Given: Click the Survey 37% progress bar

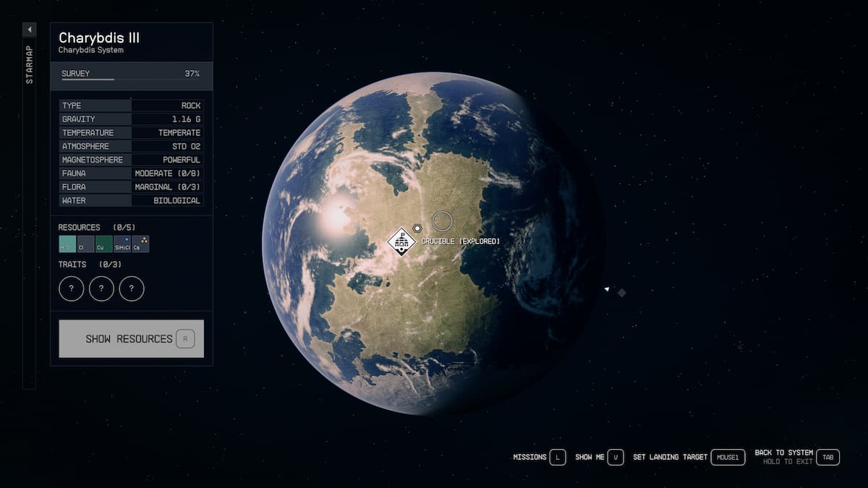Looking at the screenshot, I should (131, 74).
